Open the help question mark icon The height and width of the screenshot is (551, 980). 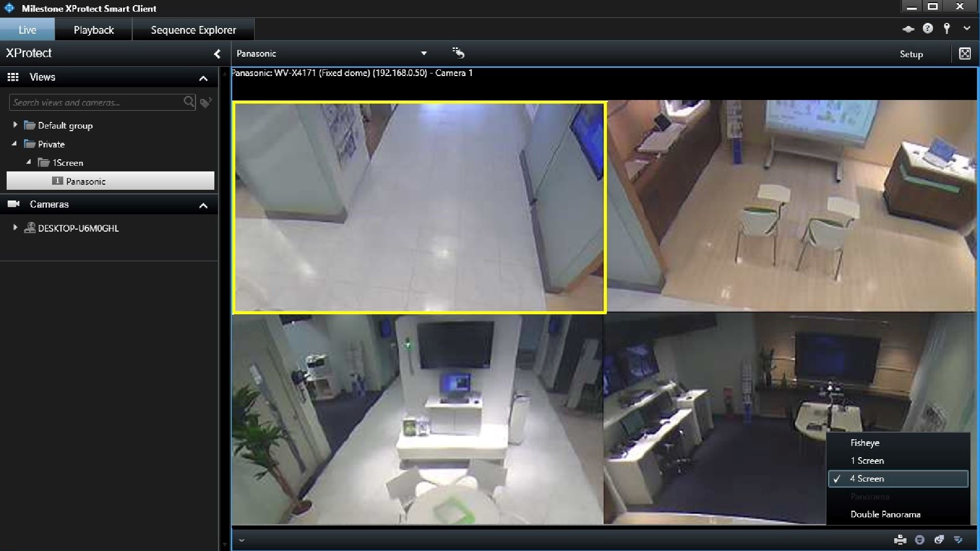927,29
